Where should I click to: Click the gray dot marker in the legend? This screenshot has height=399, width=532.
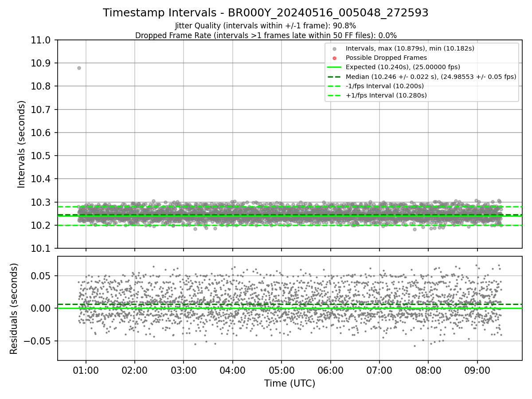(335, 49)
